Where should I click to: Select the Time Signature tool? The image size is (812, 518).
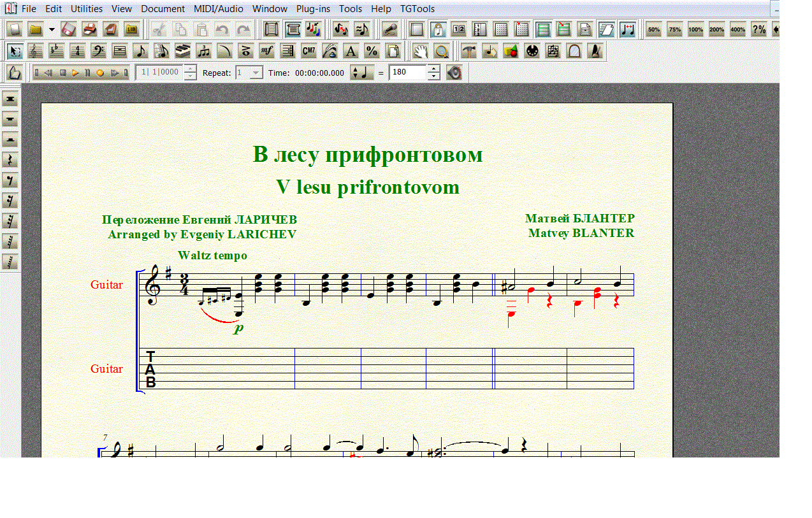78,52
